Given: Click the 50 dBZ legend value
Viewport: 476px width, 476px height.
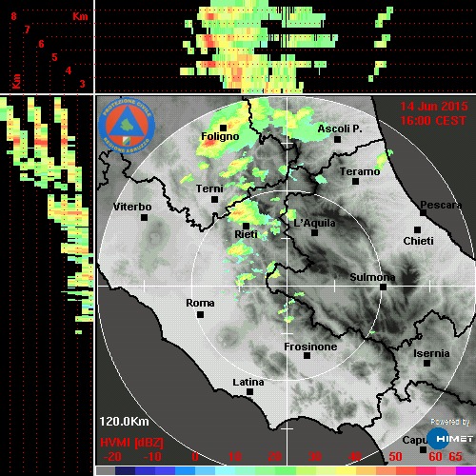Looking at the screenshot, I should (395, 457).
